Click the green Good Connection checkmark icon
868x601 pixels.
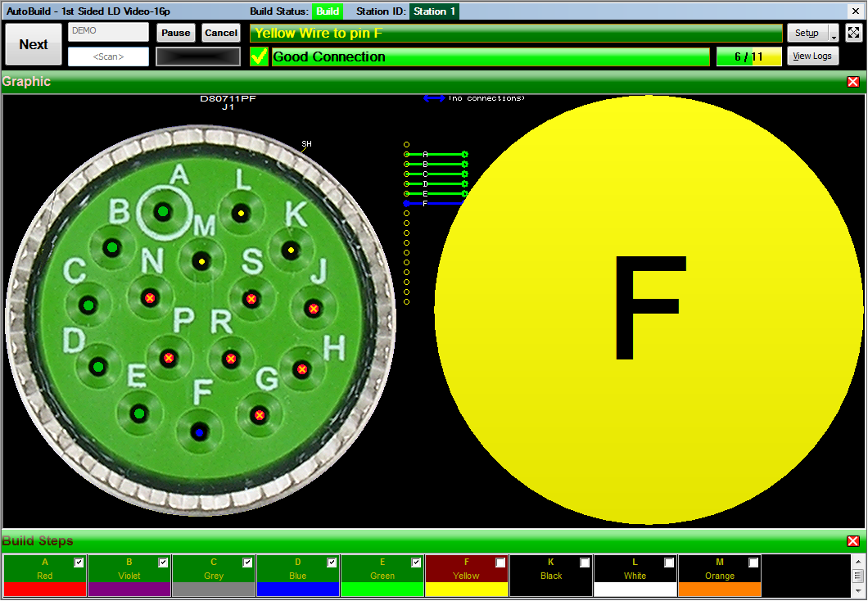point(259,56)
